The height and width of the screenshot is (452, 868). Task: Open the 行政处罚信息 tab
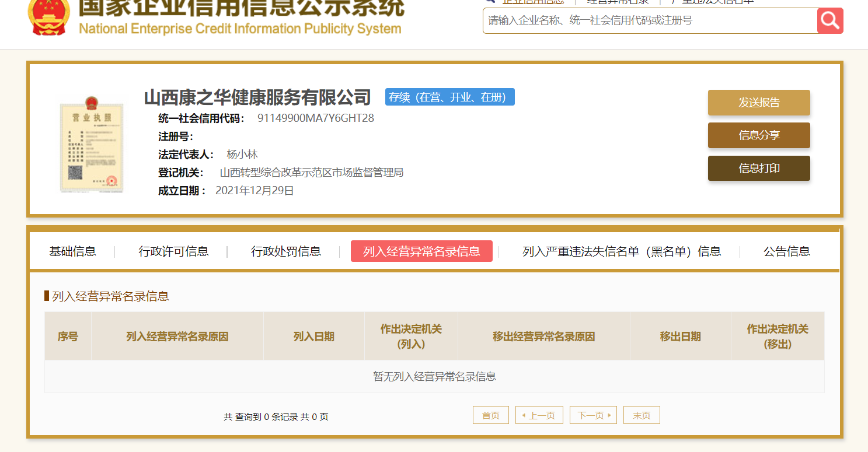coord(286,251)
